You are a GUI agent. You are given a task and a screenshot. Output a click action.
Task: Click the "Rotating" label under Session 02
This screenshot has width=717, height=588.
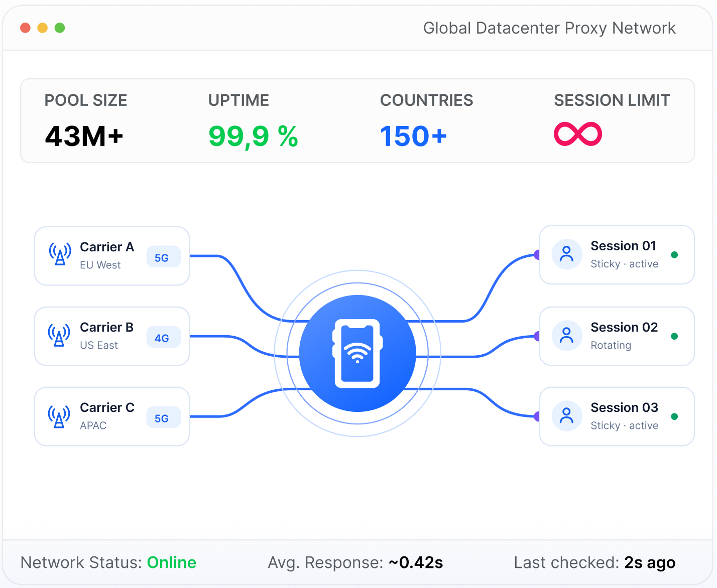point(611,345)
